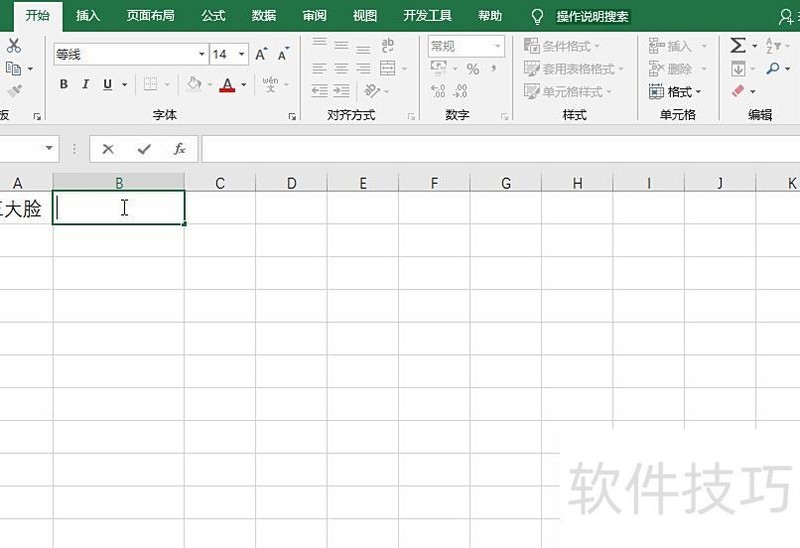Select Bottom Align icon
Viewport: 800px width, 548px height.
363,48
